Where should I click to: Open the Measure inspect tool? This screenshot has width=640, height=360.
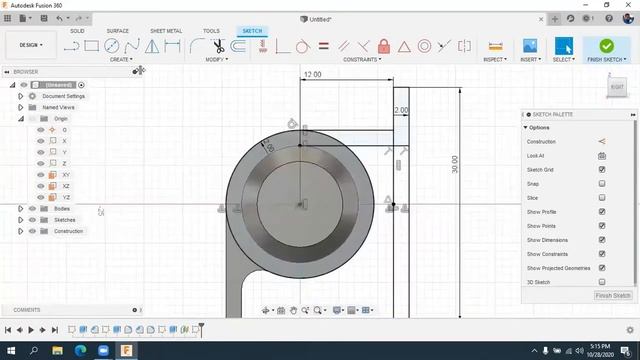click(x=495, y=46)
